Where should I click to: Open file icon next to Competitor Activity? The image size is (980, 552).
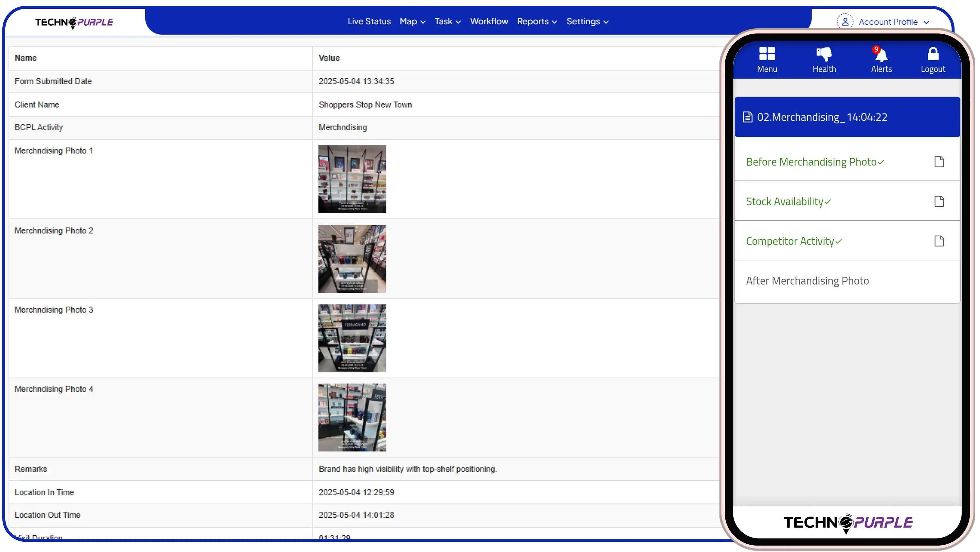click(x=939, y=241)
